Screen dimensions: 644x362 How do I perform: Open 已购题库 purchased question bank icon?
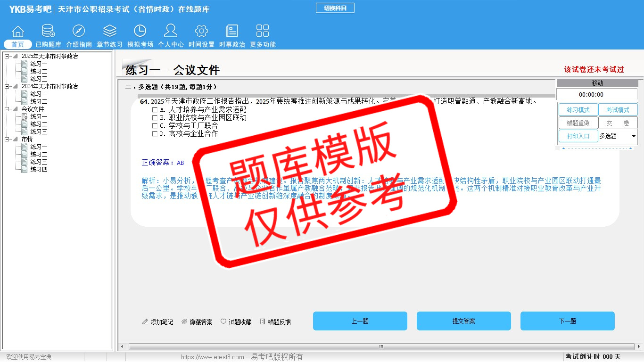click(48, 32)
